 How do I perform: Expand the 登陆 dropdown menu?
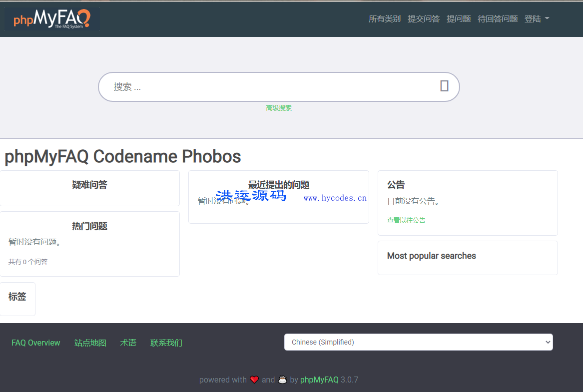[x=537, y=19]
